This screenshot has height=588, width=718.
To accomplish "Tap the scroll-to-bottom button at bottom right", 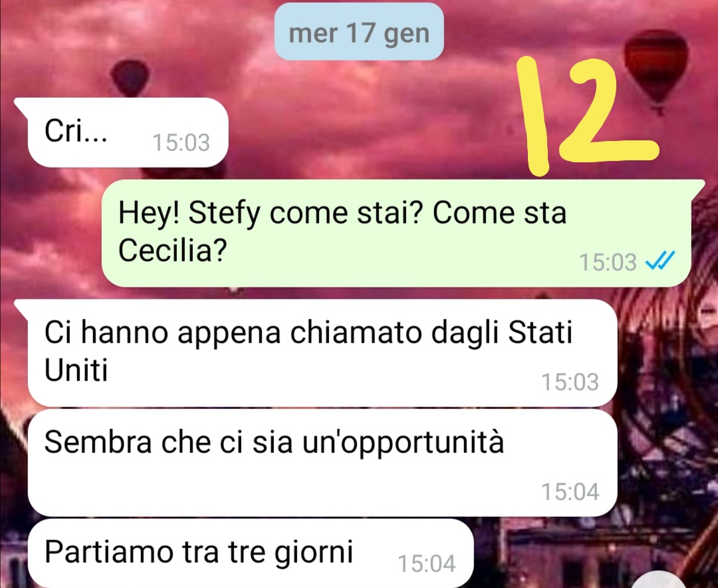I will pos(658,581).
